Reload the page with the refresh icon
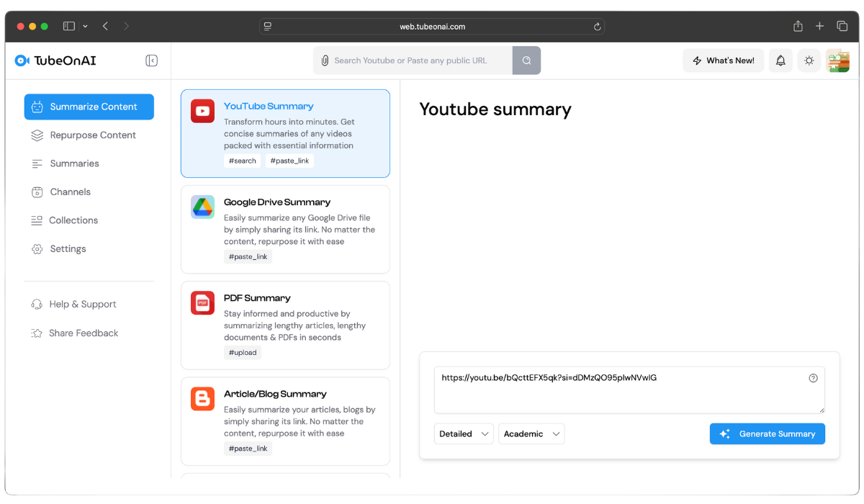The height and width of the screenshot is (504, 864). click(x=597, y=27)
